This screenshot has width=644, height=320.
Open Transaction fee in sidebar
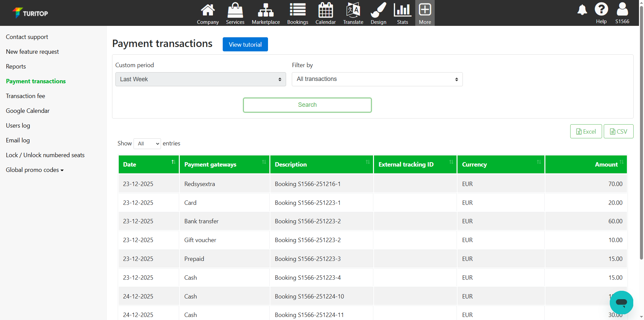(25, 96)
